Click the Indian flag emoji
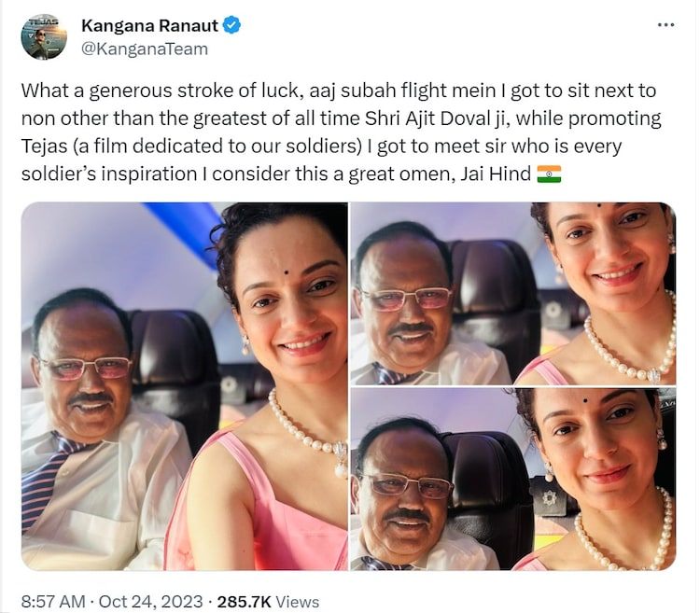 pyautogui.click(x=548, y=174)
